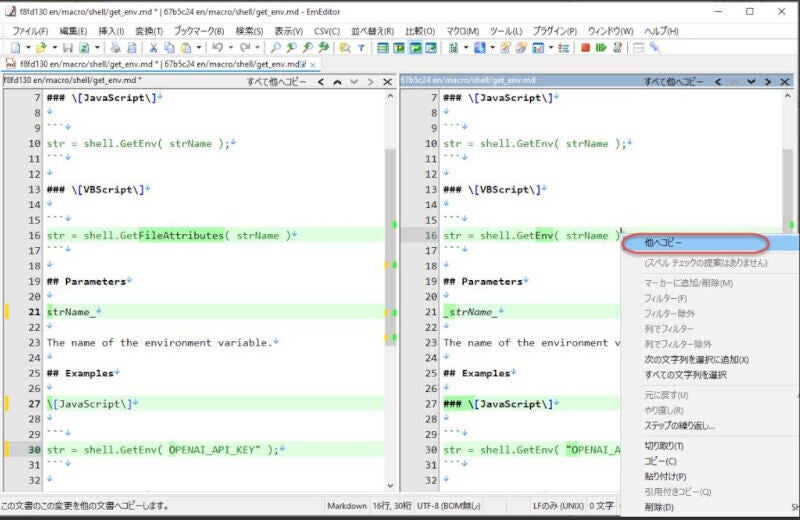This screenshot has width=800, height=520.
Task: Click the Cut scissors toolbar icon
Action: tap(154, 48)
